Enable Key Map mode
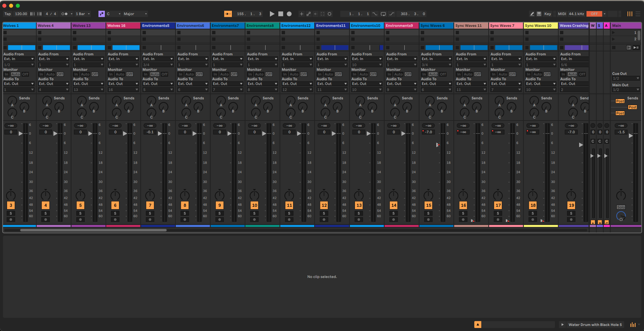 [x=548, y=14]
